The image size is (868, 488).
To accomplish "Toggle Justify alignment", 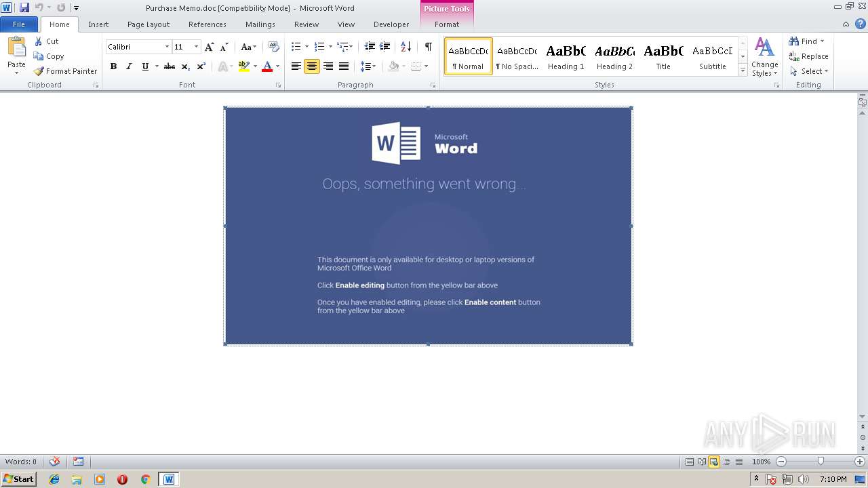I will tap(344, 66).
